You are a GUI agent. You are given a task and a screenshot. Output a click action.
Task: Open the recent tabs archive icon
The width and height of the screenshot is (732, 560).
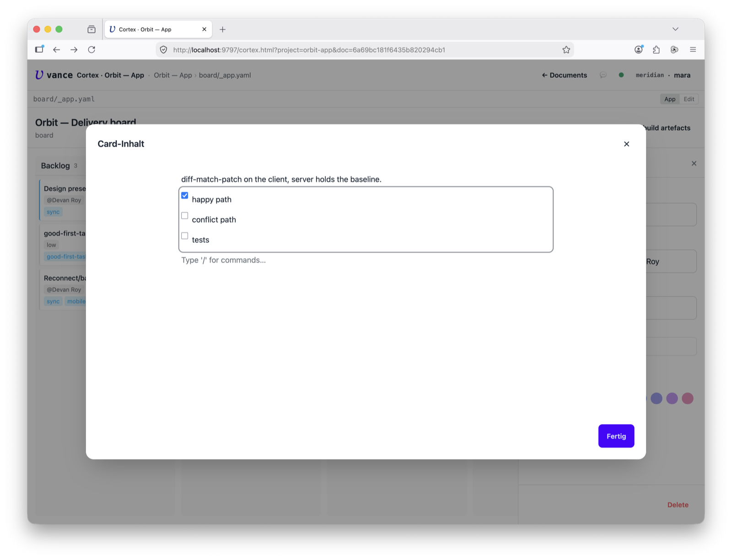[91, 29]
